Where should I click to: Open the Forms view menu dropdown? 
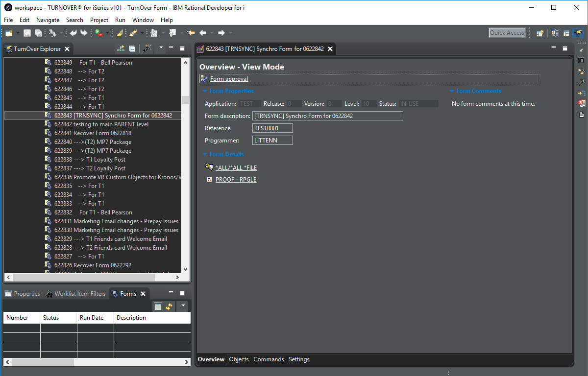(x=182, y=306)
